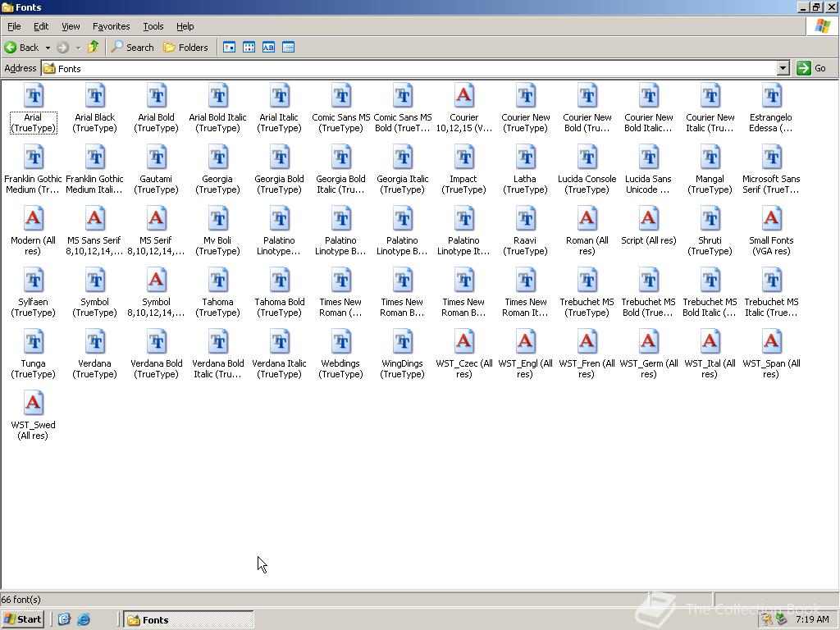
Task: Click the taskbar clock showing 7:19 AM
Action: click(812, 619)
